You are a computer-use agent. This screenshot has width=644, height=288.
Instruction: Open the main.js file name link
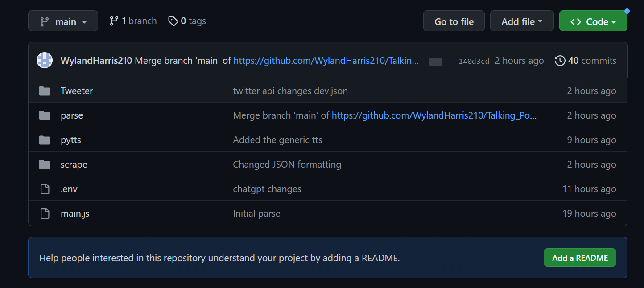[75, 214]
